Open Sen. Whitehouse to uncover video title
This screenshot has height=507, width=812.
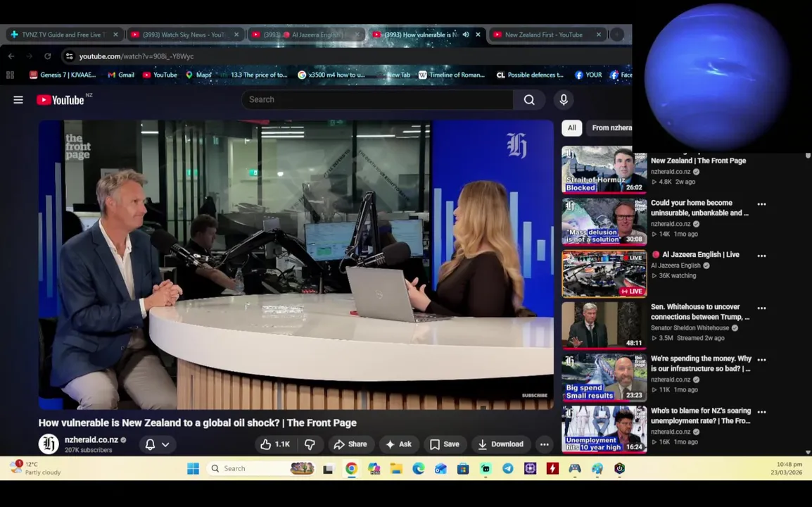699,311
